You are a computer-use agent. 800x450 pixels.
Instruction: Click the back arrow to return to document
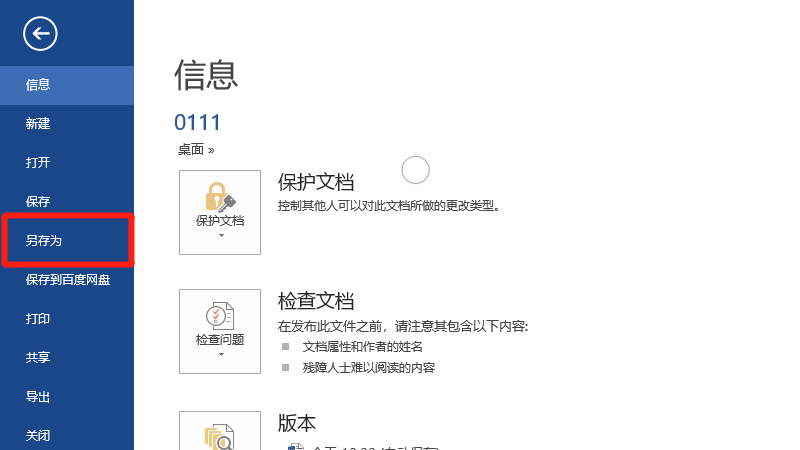(41, 35)
